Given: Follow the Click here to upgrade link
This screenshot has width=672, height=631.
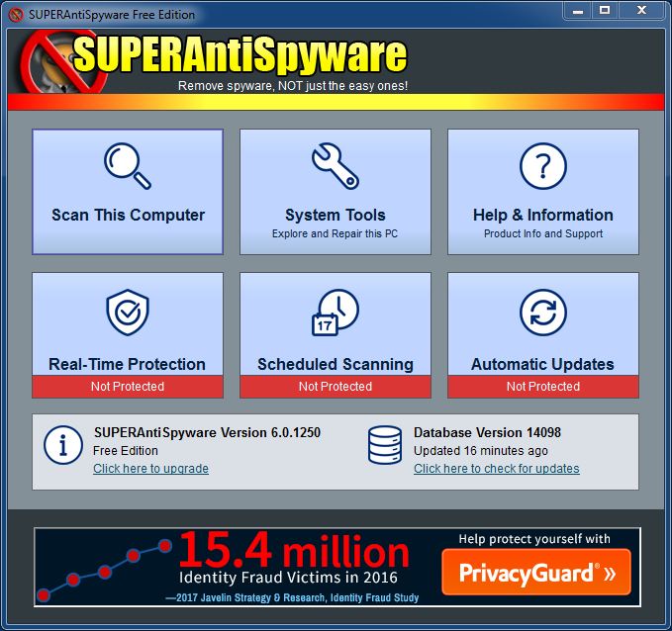Looking at the screenshot, I should coord(150,468).
